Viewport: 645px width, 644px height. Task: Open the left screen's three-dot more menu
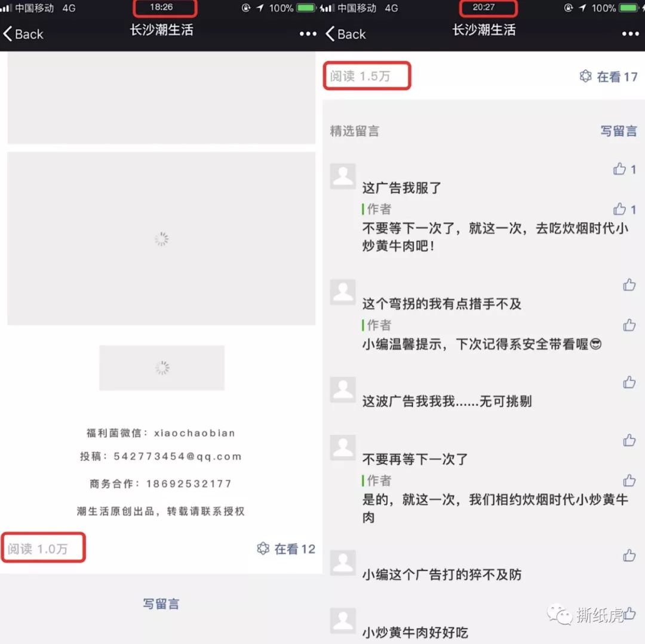307,34
